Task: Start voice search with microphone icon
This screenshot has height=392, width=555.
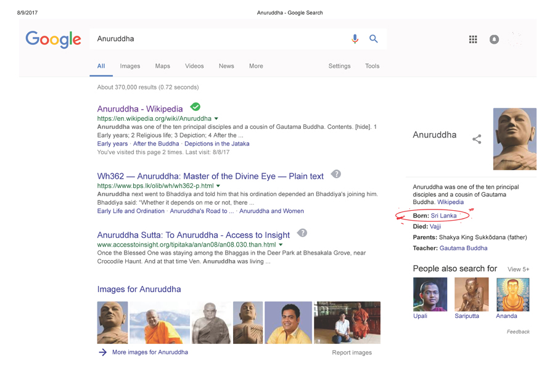Action: pos(355,39)
